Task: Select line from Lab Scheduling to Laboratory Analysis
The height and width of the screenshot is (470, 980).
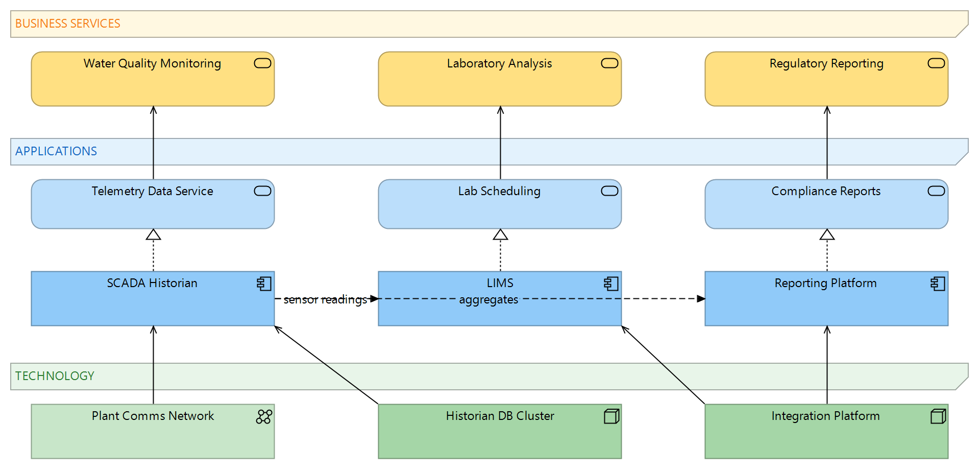Action: tap(500, 143)
